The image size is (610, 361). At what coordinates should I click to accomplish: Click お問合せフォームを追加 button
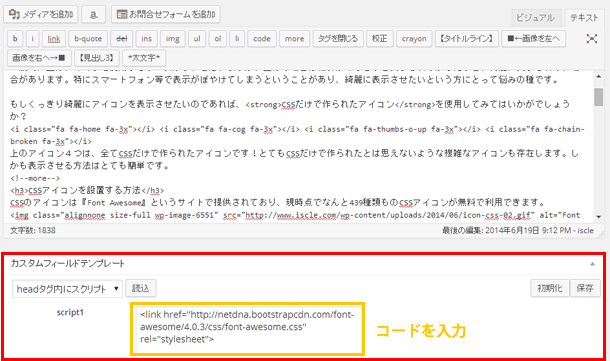[166, 14]
